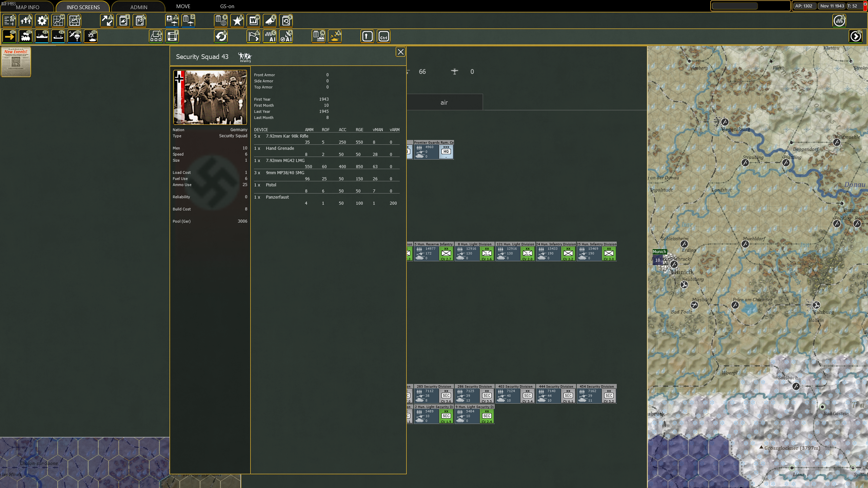Open the weather report icon
The width and height of the screenshot is (868, 488).
(x=75, y=21)
